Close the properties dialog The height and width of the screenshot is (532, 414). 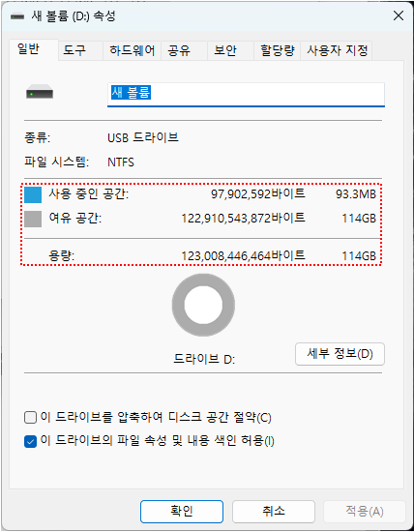pos(399,15)
